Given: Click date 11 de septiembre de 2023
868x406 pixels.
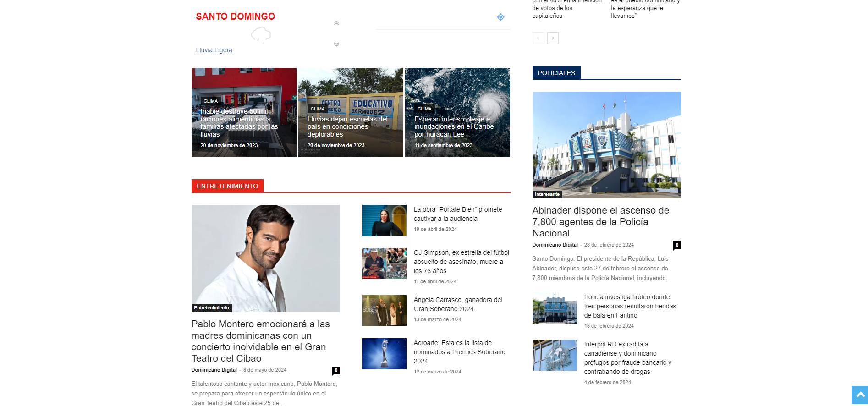Looking at the screenshot, I should [444, 145].
